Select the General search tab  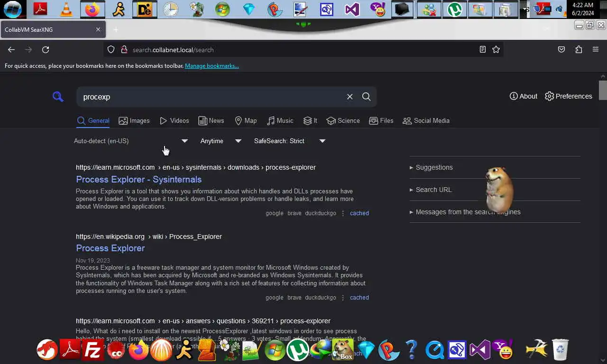tap(93, 120)
